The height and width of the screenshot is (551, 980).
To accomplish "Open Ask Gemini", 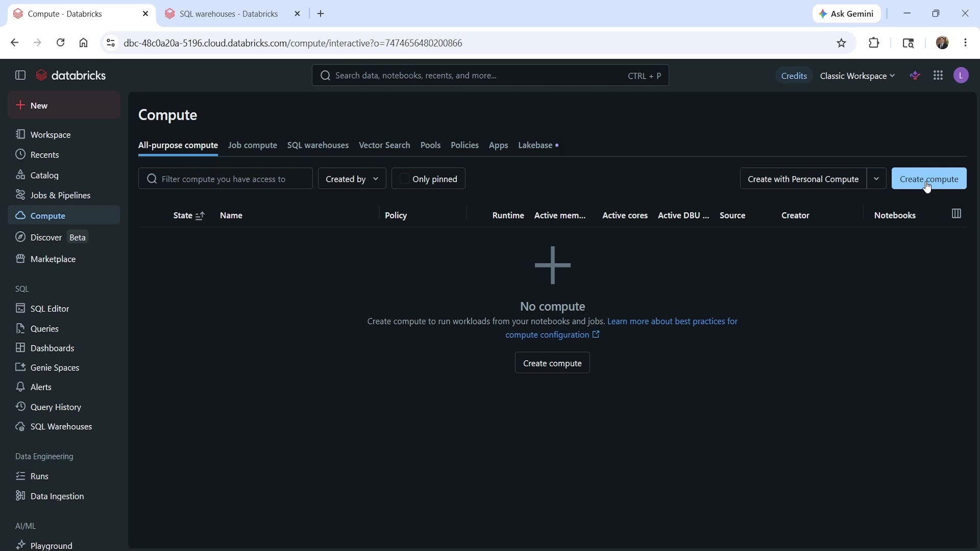I will (847, 14).
